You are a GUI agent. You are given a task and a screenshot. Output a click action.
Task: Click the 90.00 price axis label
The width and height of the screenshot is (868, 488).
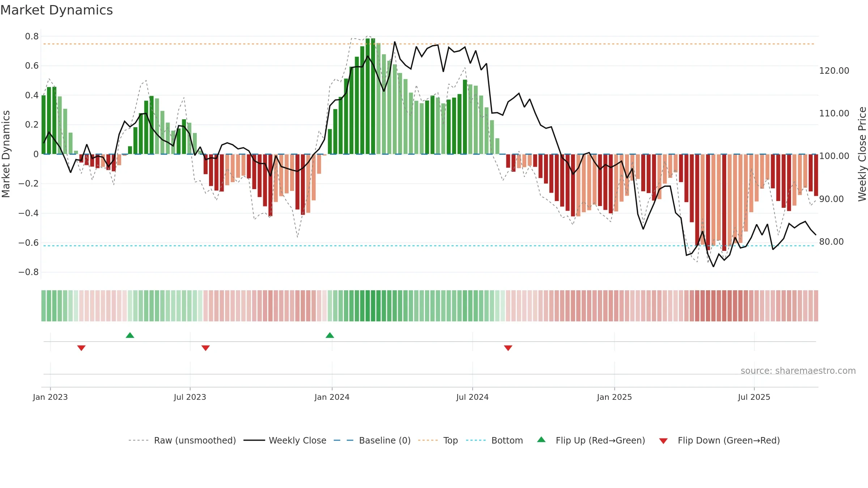pos(831,199)
